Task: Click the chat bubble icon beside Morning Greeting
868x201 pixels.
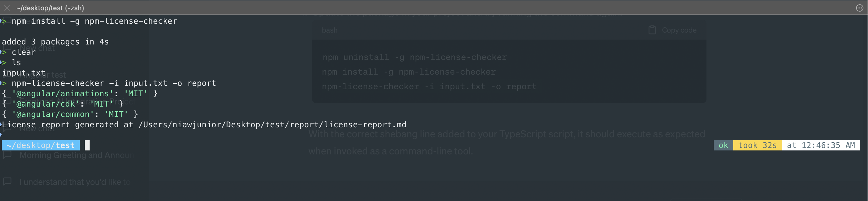Action: tap(7, 155)
